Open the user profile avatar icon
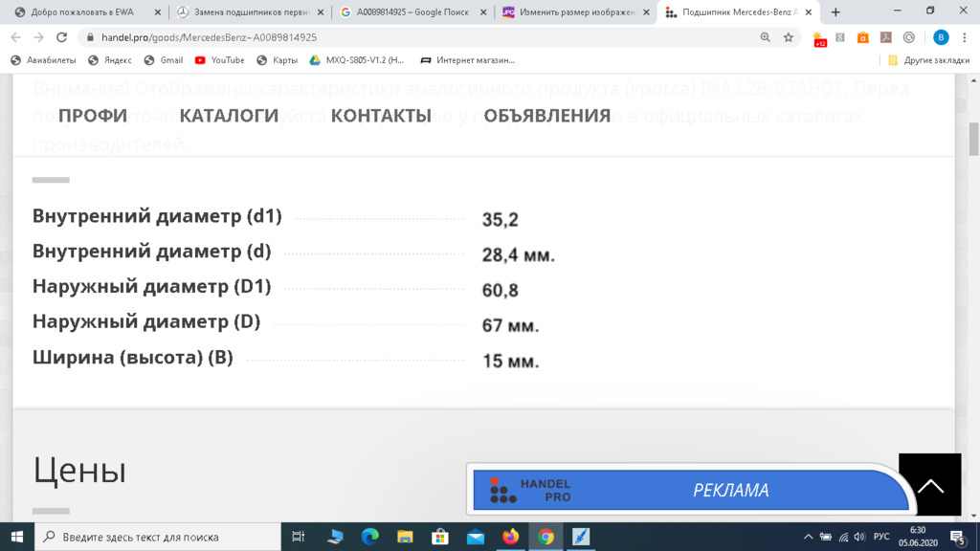 click(941, 37)
